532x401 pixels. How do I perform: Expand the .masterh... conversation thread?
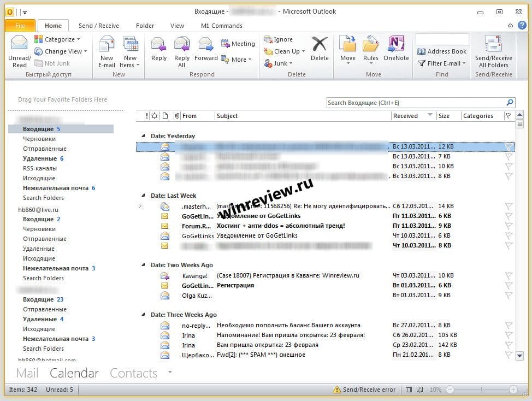pyautogui.click(x=140, y=205)
